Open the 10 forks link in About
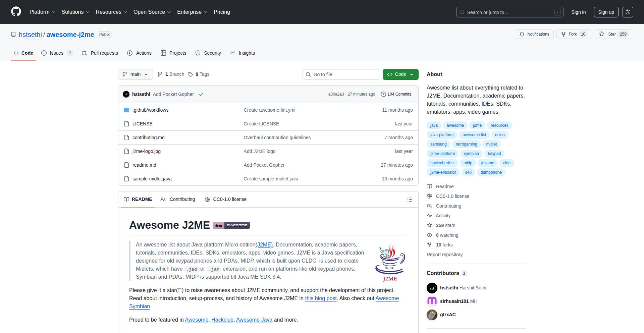Viewport: 644px width, 333px height. (x=444, y=245)
